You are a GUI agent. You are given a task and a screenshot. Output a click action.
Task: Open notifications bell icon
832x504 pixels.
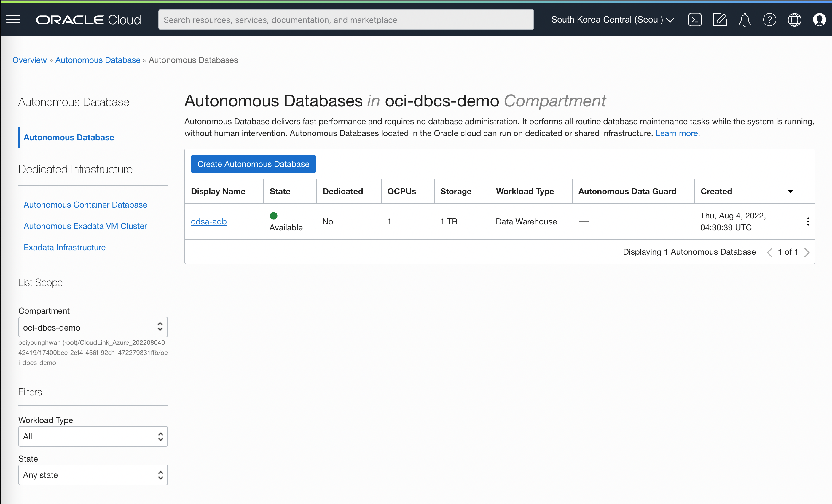(x=745, y=20)
